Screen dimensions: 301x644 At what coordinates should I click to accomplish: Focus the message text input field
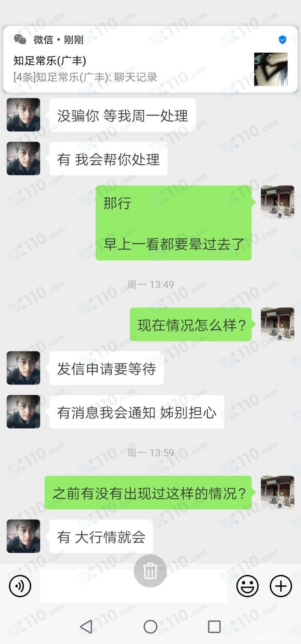134,586
